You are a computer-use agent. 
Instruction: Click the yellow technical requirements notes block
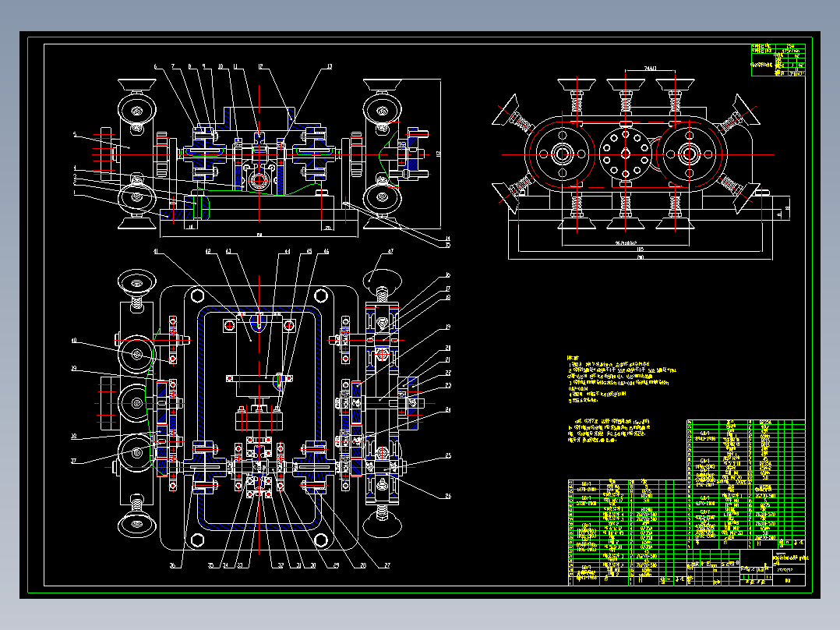tap(622, 399)
